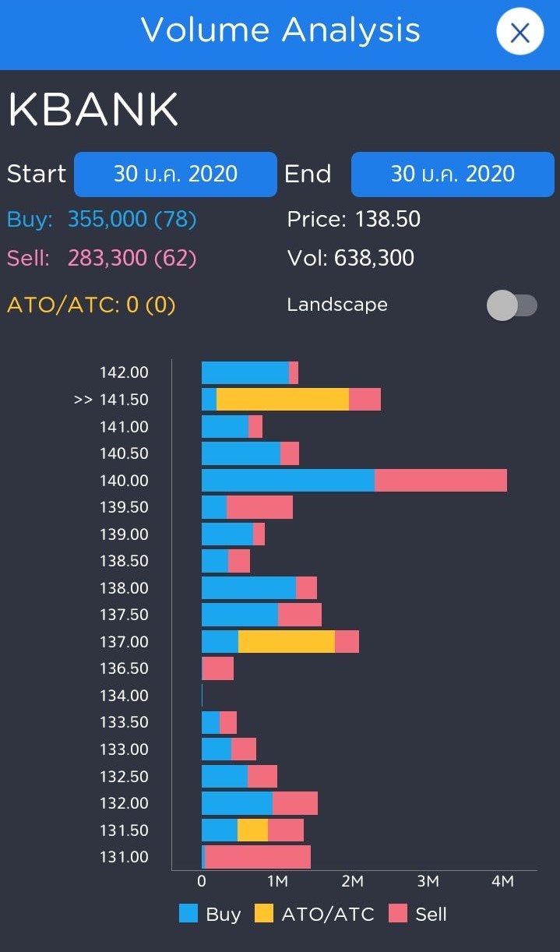Click the yellow ATO/ATC legend swatch
This screenshot has height=952, width=560.
(x=264, y=914)
